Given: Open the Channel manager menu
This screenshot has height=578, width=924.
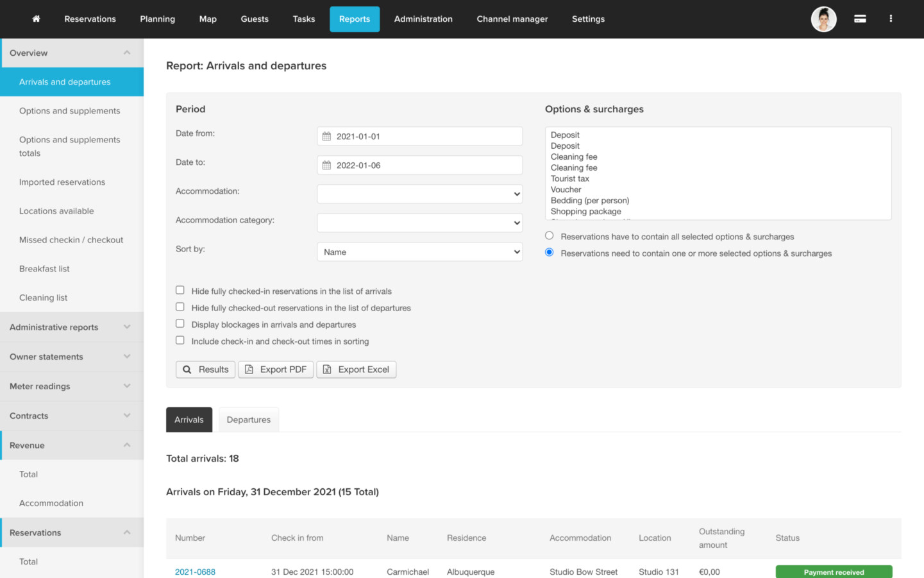Looking at the screenshot, I should tap(512, 19).
